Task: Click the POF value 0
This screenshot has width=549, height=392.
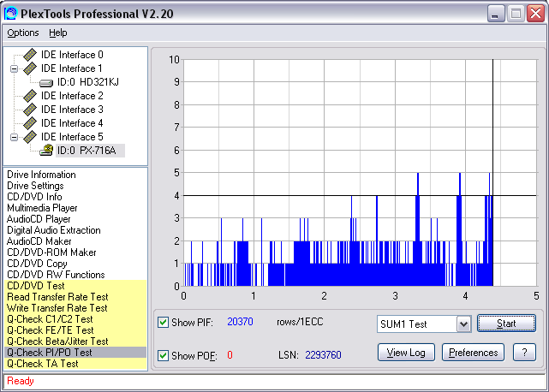Action: (x=230, y=355)
